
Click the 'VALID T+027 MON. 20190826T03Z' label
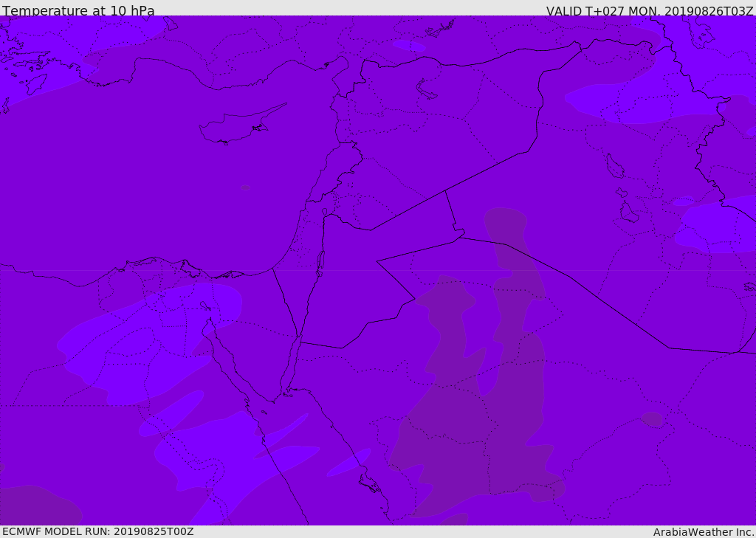click(x=650, y=10)
